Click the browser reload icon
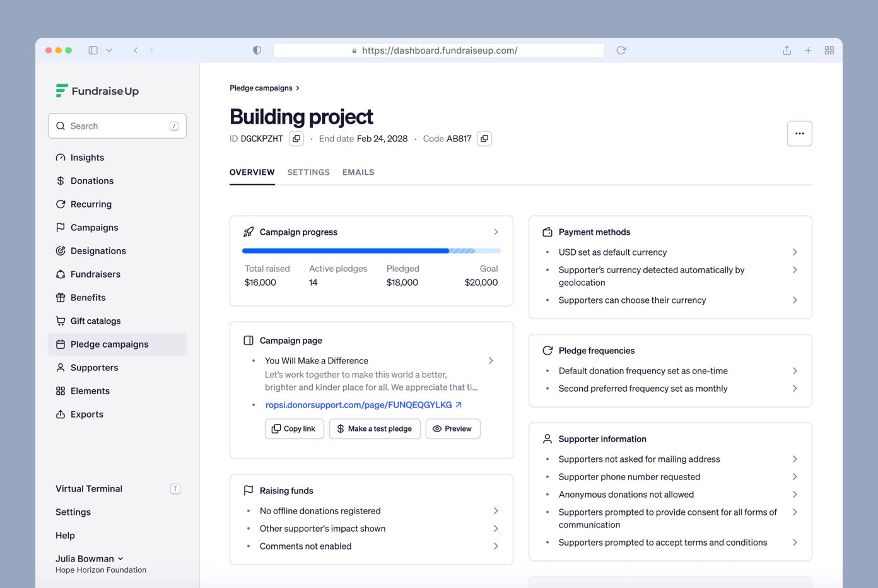 pyautogui.click(x=621, y=50)
